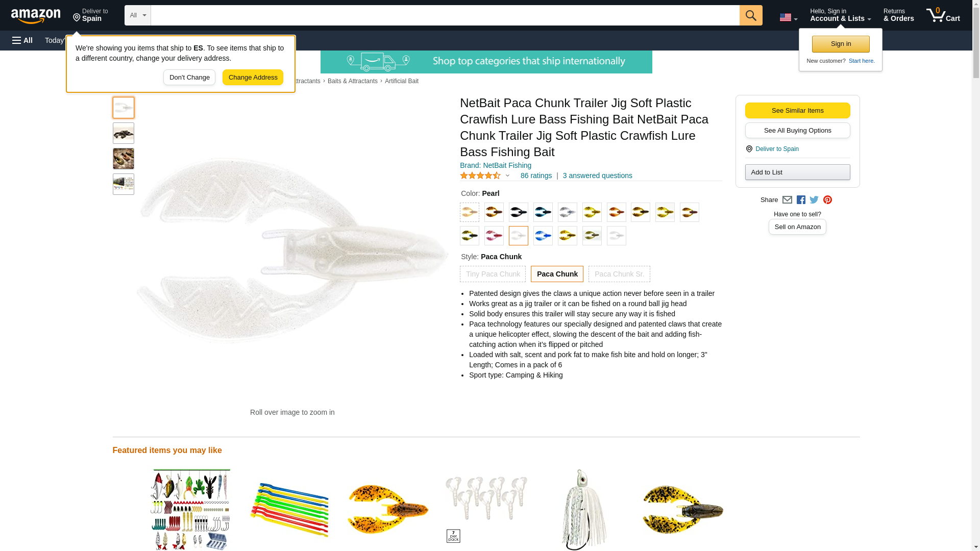This screenshot has height=551, width=980.
Task: Choose the black color swatch
Action: click(518, 212)
